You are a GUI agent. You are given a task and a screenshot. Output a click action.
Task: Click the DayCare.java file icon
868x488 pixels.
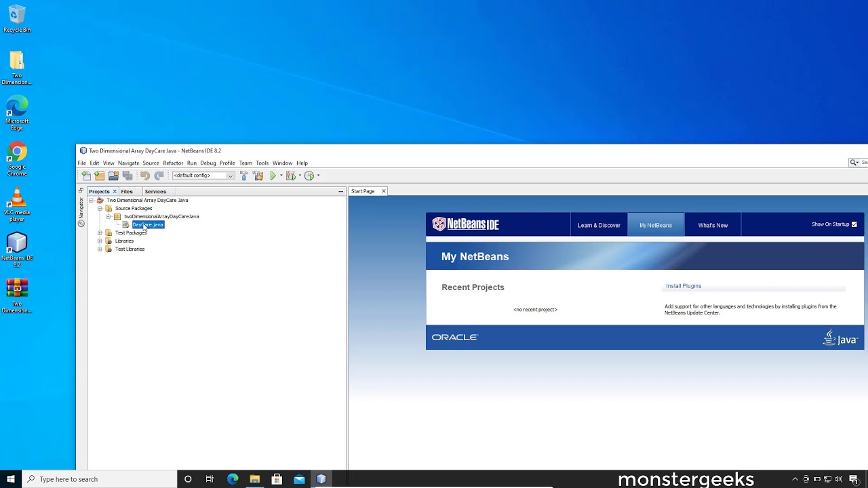[126, 224]
